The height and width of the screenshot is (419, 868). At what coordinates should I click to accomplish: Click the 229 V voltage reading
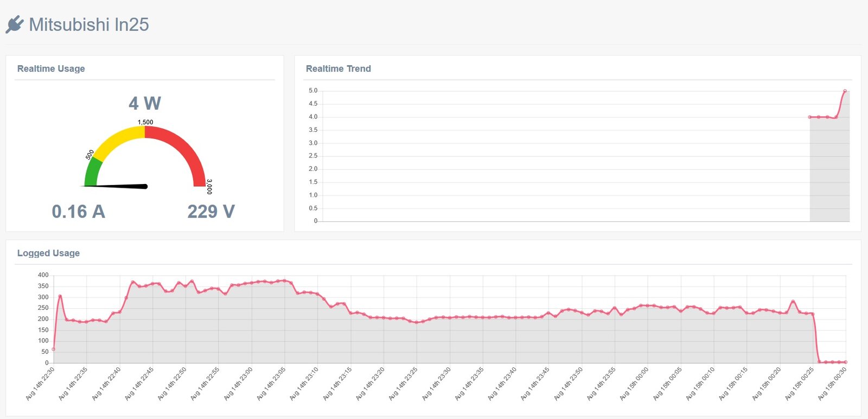(211, 211)
